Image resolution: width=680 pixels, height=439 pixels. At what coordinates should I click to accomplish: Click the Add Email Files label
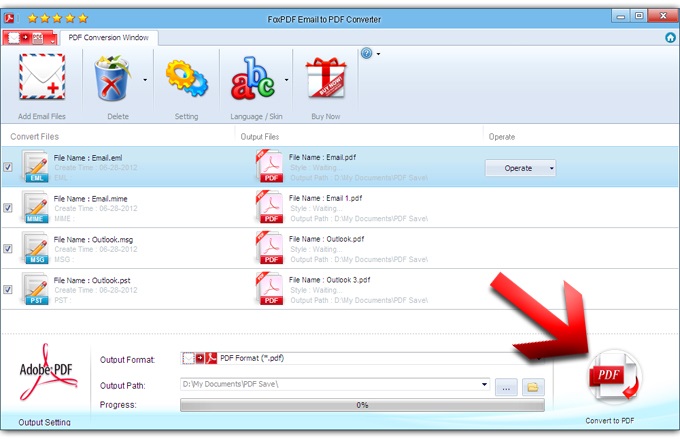(42, 116)
